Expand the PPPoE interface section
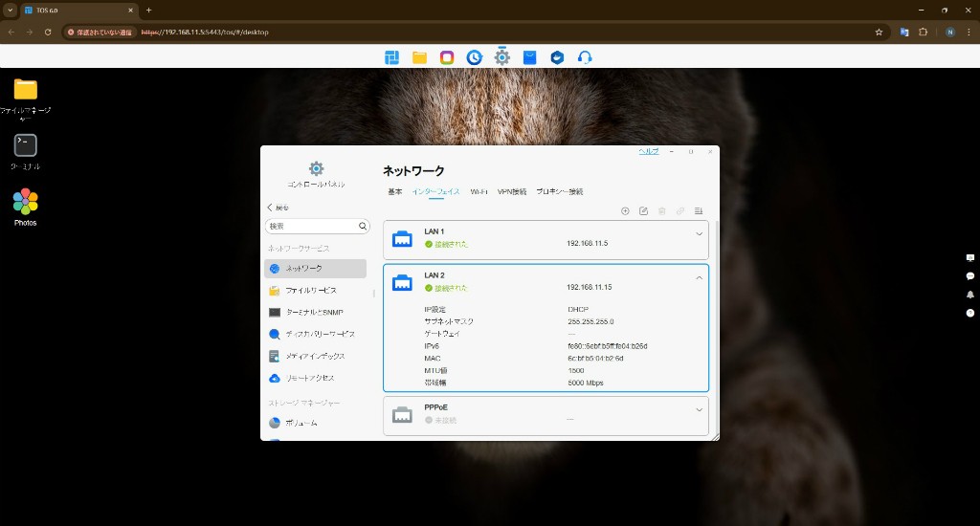This screenshot has height=526, width=980. (x=699, y=409)
